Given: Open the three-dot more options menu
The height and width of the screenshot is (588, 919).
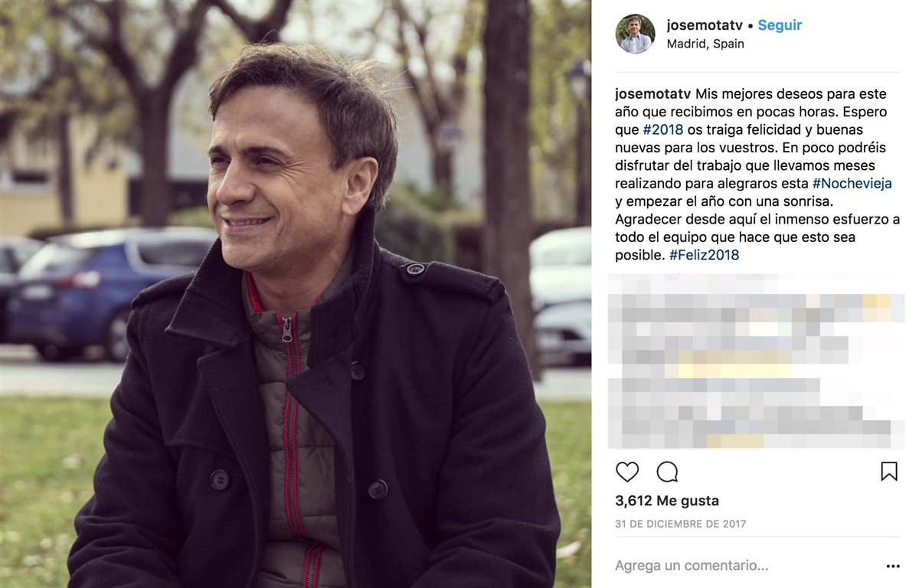Looking at the screenshot, I should pos(893,567).
